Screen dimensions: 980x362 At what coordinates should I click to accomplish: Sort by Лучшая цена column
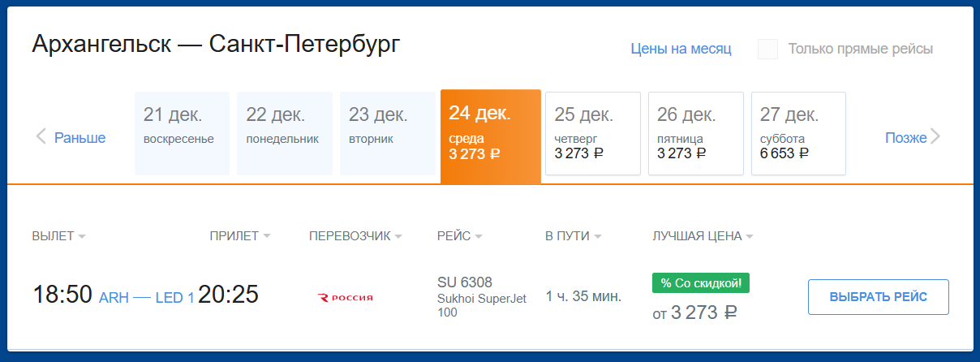point(703,236)
